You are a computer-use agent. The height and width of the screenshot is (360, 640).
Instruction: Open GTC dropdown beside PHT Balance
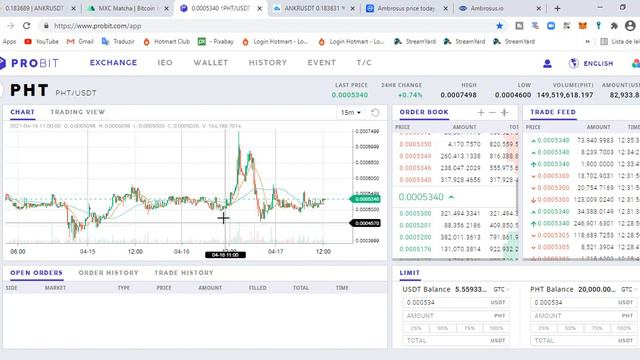tap(629, 289)
